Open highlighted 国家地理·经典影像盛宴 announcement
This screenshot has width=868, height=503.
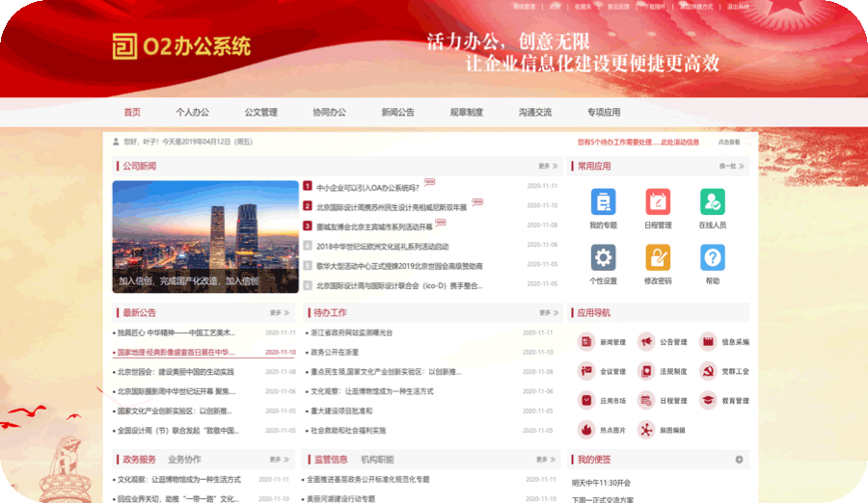(176, 353)
